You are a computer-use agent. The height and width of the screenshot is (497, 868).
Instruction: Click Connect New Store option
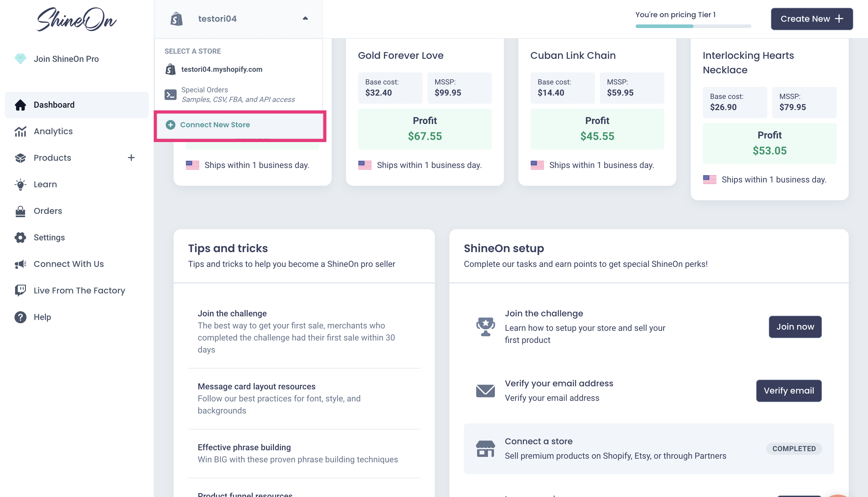[215, 125]
